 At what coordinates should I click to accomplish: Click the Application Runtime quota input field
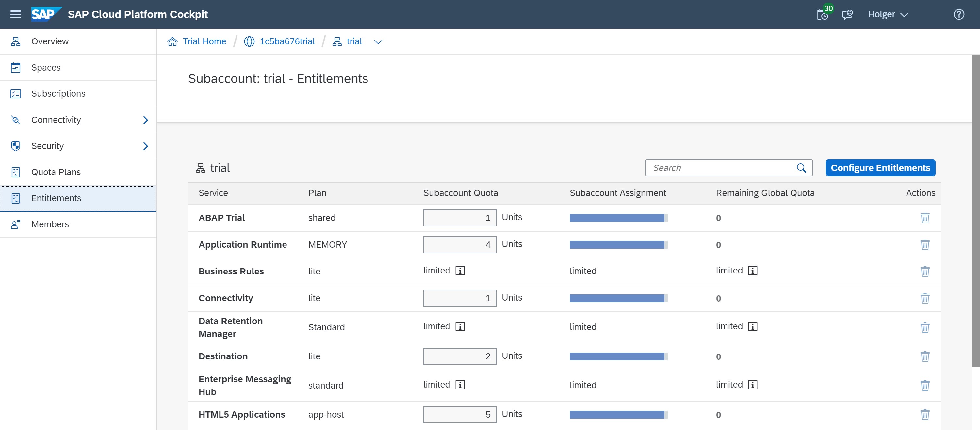click(x=459, y=245)
